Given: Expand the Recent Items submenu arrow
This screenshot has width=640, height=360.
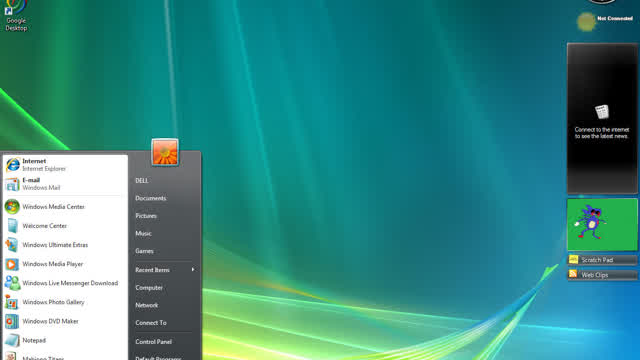Looking at the screenshot, I should click(x=193, y=269).
